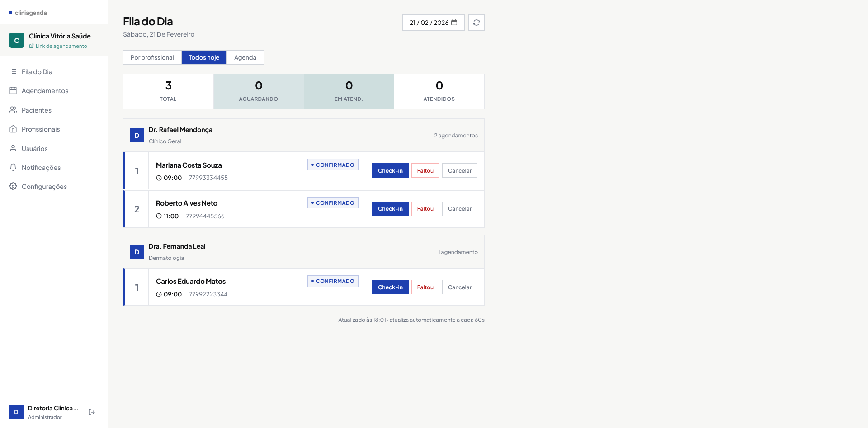
Task: Cancel Carlos Eduardo Matos appointment
Action: [459, 287]
